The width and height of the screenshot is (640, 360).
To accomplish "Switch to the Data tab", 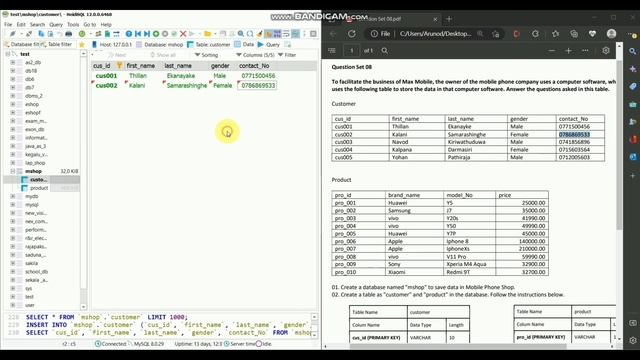I will pos(244,44).
